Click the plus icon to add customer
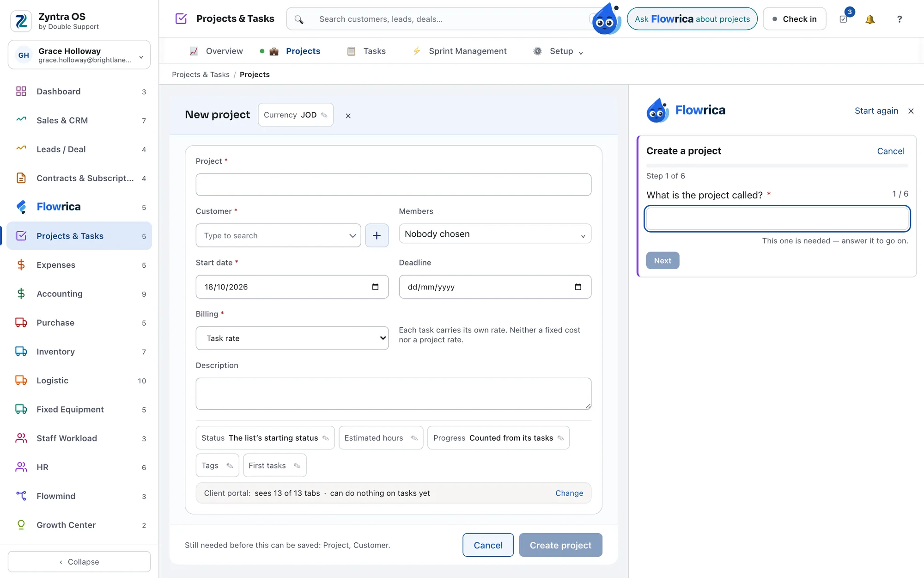The image size is (924, 578). [x=377, y=235]
